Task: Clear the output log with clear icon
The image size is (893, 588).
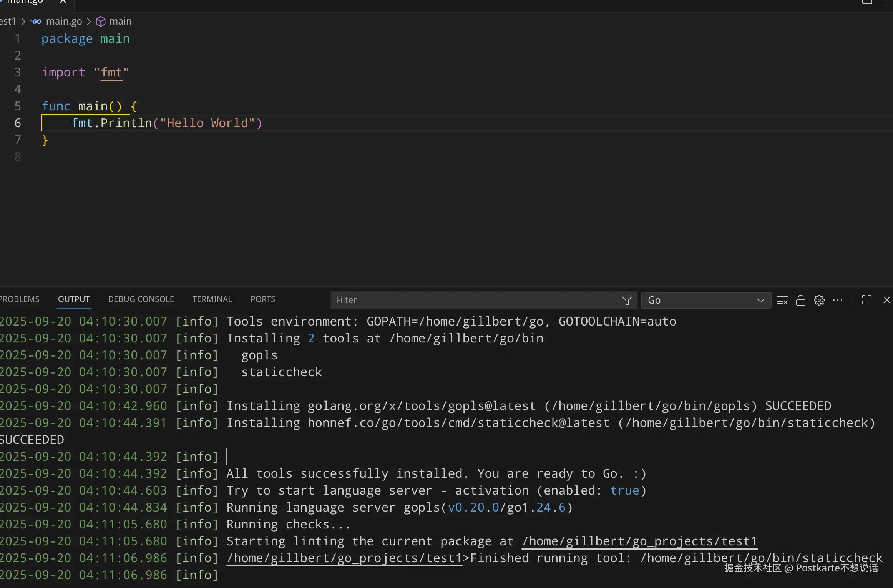Action: 782,300
